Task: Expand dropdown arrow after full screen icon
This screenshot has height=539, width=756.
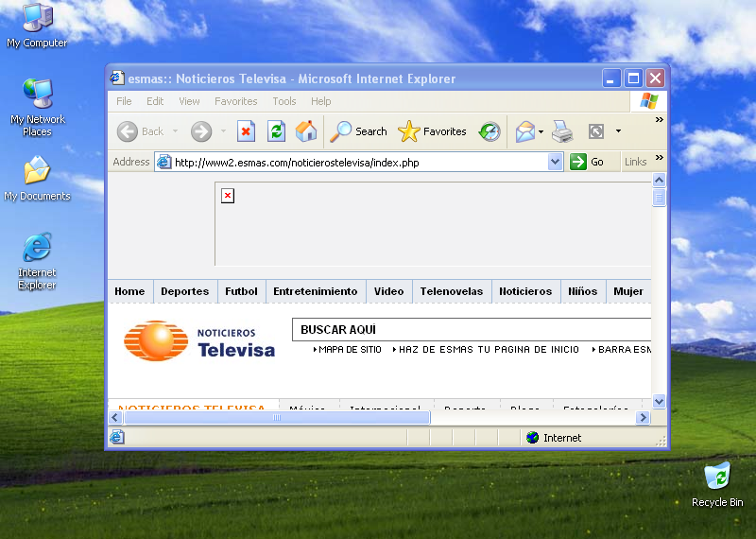Action: [618, 131]
